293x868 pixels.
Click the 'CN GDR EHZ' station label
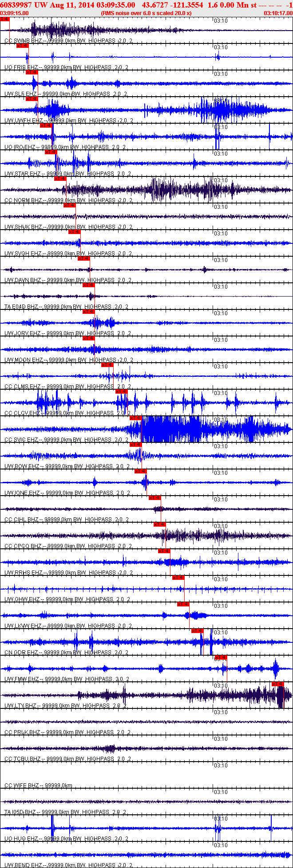[x=21, y=653]
